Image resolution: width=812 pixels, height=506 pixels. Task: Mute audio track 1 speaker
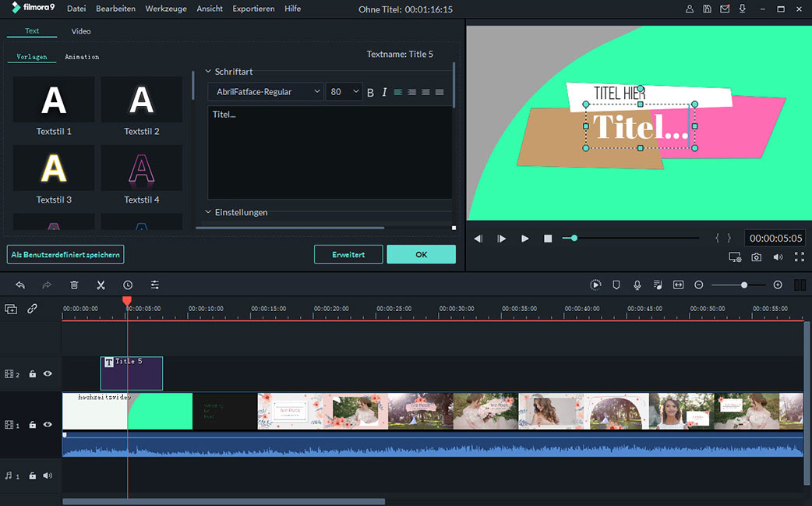pos(48,475)
